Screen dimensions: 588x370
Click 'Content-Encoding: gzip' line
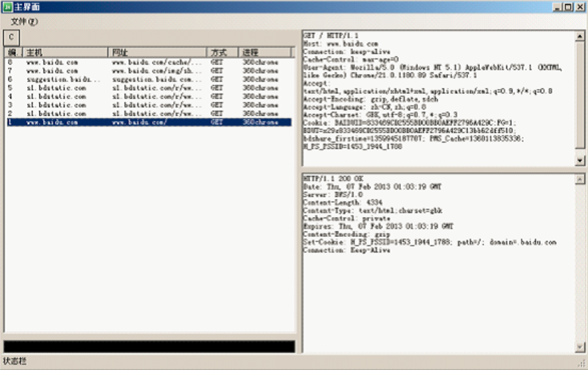coord(346,234)
